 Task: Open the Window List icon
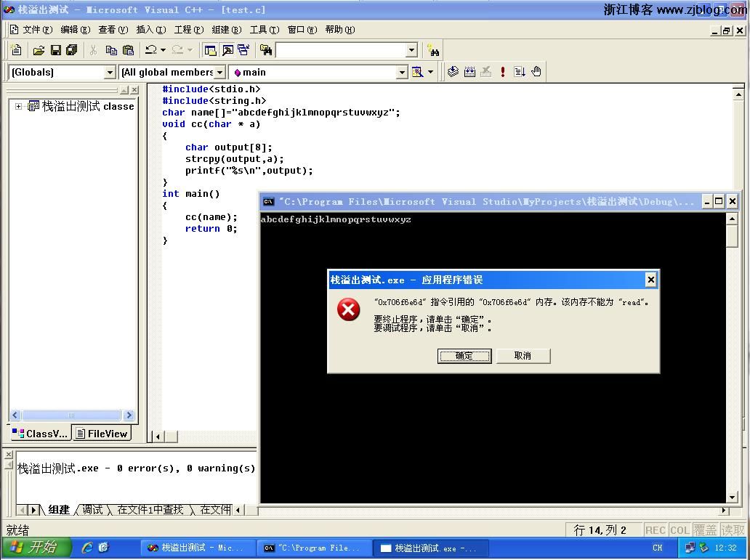[243, 49]
